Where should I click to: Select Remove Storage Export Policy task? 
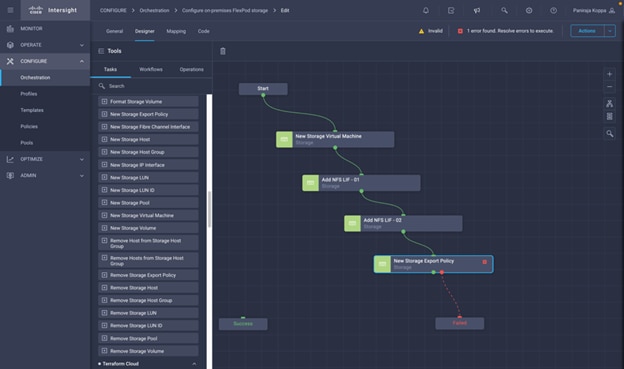[148, 275]
